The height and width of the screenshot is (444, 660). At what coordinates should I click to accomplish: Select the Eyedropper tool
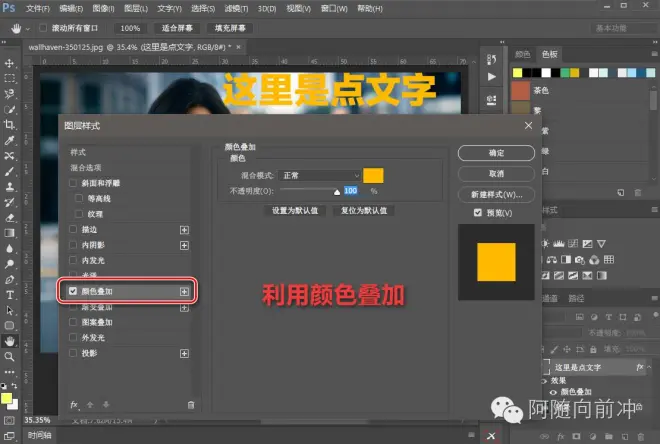click(9, 140)
